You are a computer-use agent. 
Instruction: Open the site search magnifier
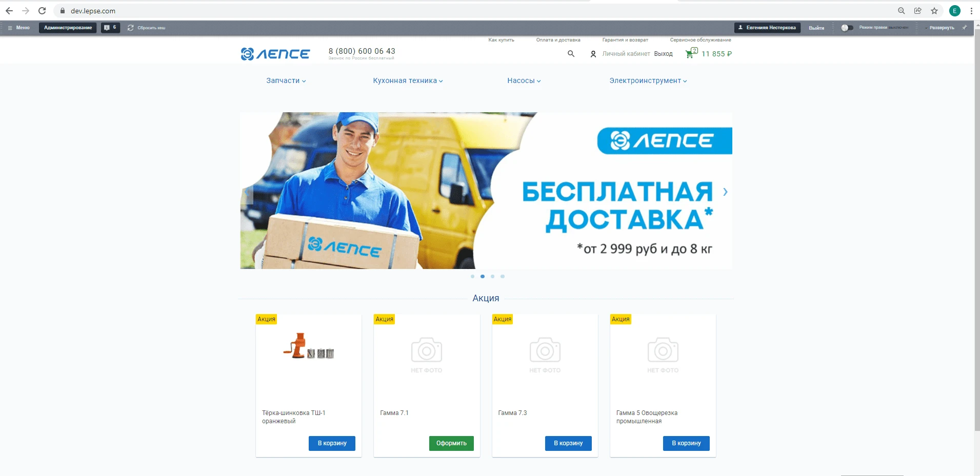(571, 54)
